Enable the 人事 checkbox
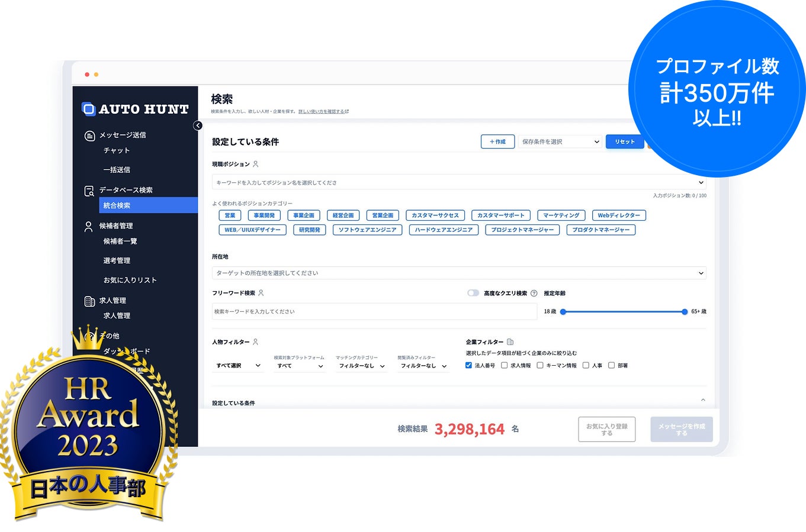The width and height of the screenshot is (806, 532). pyautogui.click(x=586, y=365)
